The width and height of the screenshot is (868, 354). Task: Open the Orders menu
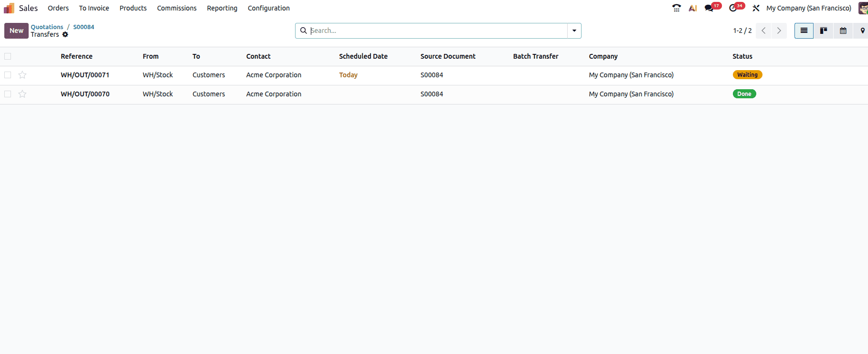58,8
